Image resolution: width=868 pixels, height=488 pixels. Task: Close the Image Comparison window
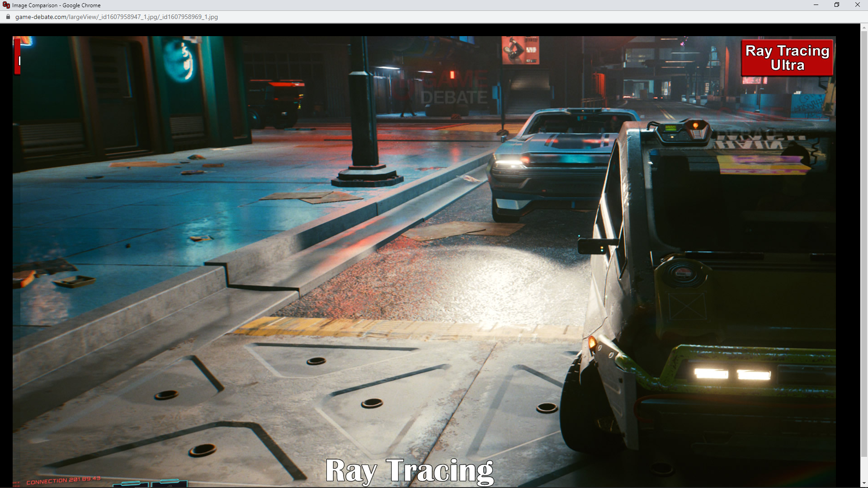(857, 5)
